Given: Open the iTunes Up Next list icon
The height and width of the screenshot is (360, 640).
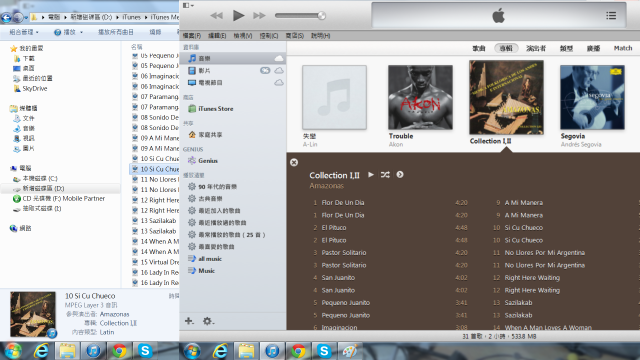Looking at the screenshot, I should (x=611, y=16).
